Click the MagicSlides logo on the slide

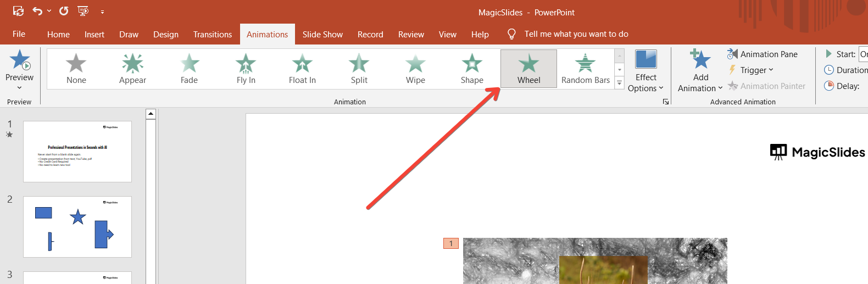[x=817, y=152]
